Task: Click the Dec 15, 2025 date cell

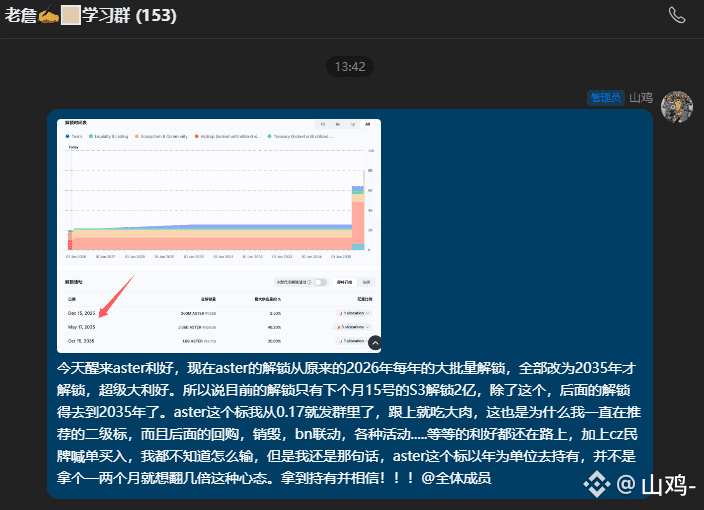Action: pos(81,313)
